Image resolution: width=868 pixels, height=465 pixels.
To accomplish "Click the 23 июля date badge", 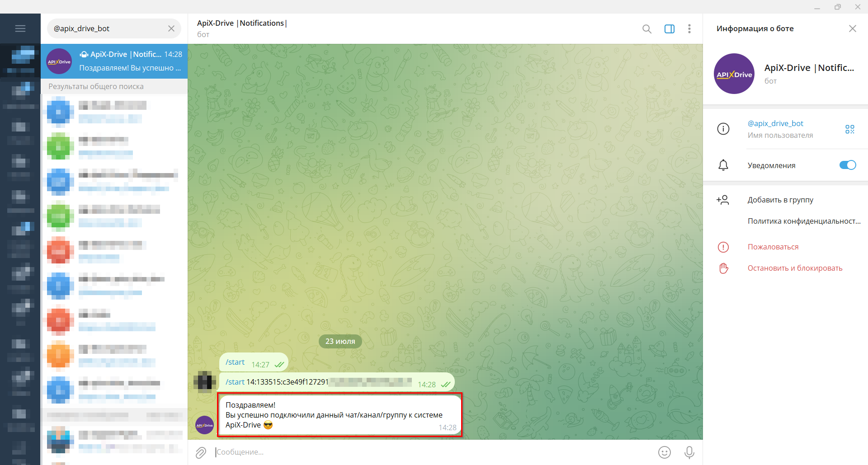I will click(x=340, y=341).
